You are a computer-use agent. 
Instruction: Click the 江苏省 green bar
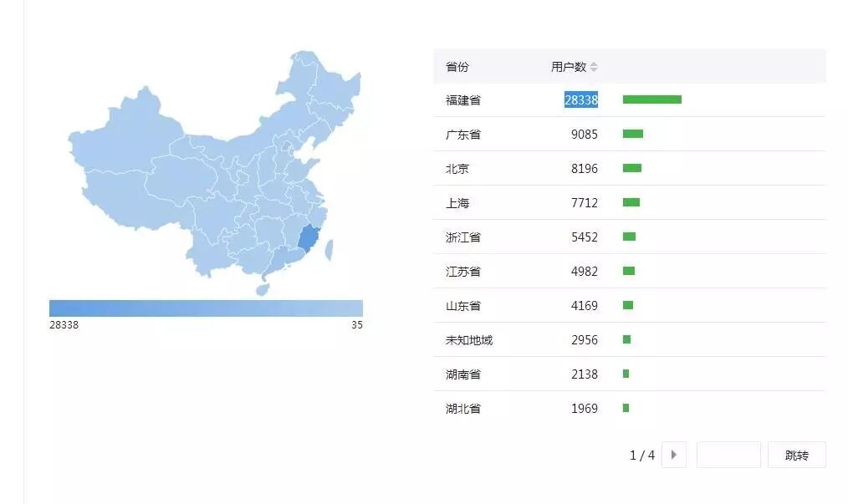pyautogui.click(x=629, y=271)
